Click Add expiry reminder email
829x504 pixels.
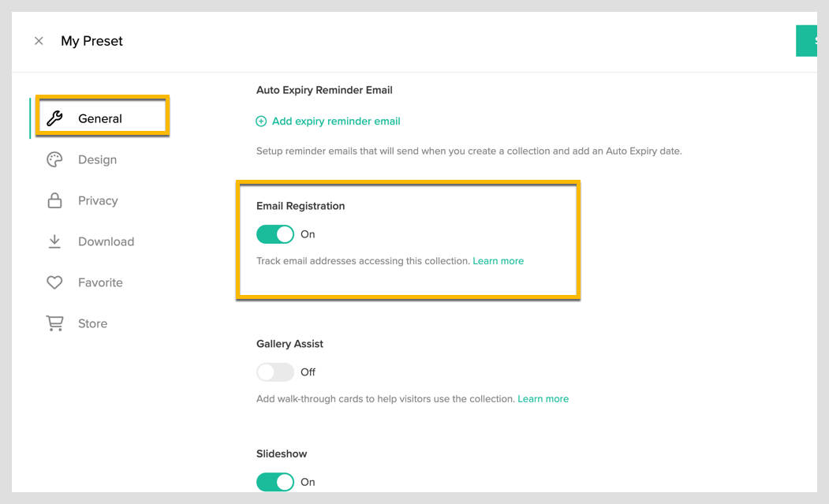tap(334, 121)
